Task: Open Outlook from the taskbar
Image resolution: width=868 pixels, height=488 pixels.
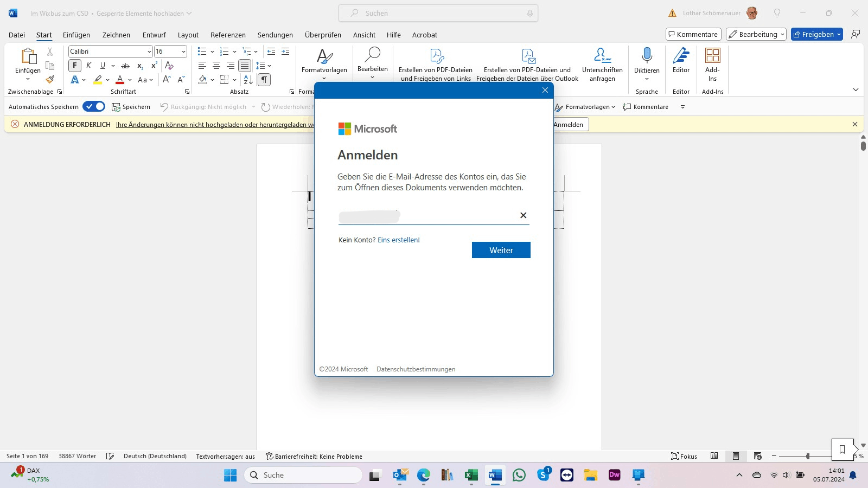Action: point(400,476)
